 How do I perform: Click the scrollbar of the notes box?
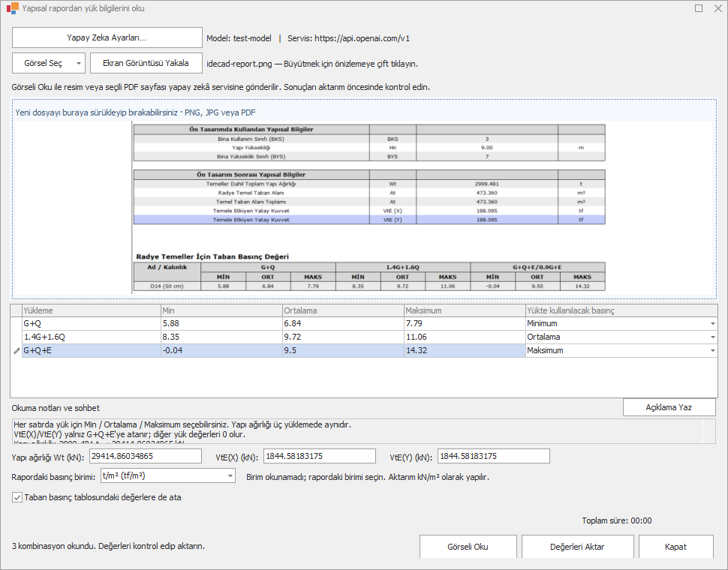[709, 430]
